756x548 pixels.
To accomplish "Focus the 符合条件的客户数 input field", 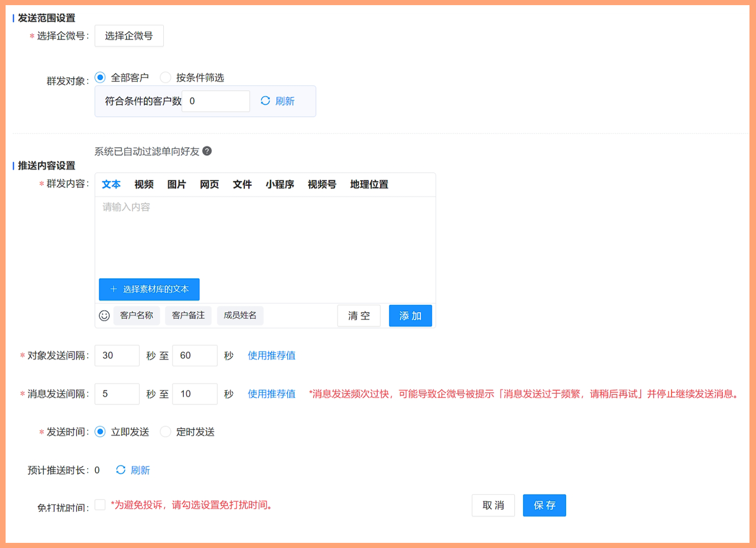I will 216,101.
